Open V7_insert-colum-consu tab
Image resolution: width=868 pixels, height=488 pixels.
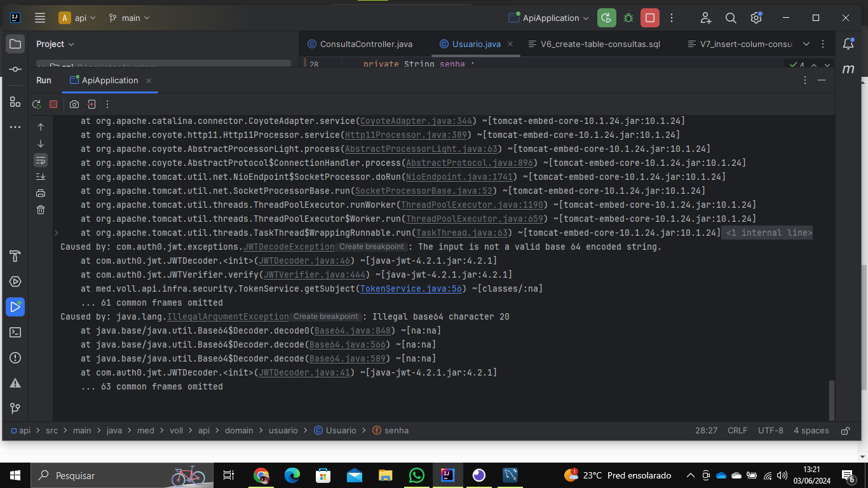coord(741,44)
